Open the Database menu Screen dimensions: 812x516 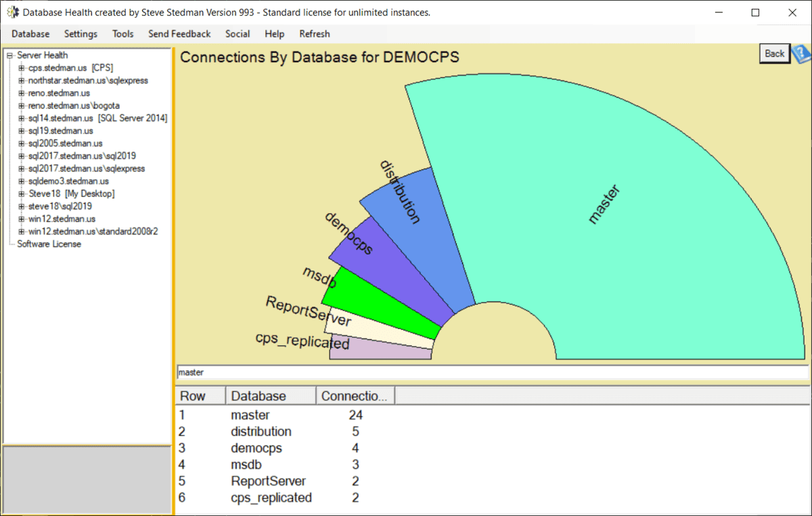pyautogui.click(x=30, y=34)
